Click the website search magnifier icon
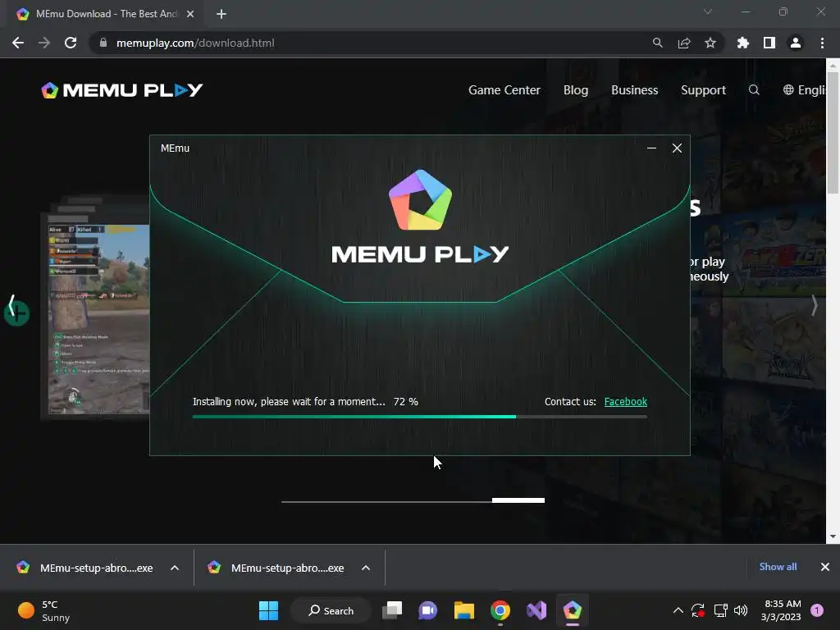 (754, 89)
